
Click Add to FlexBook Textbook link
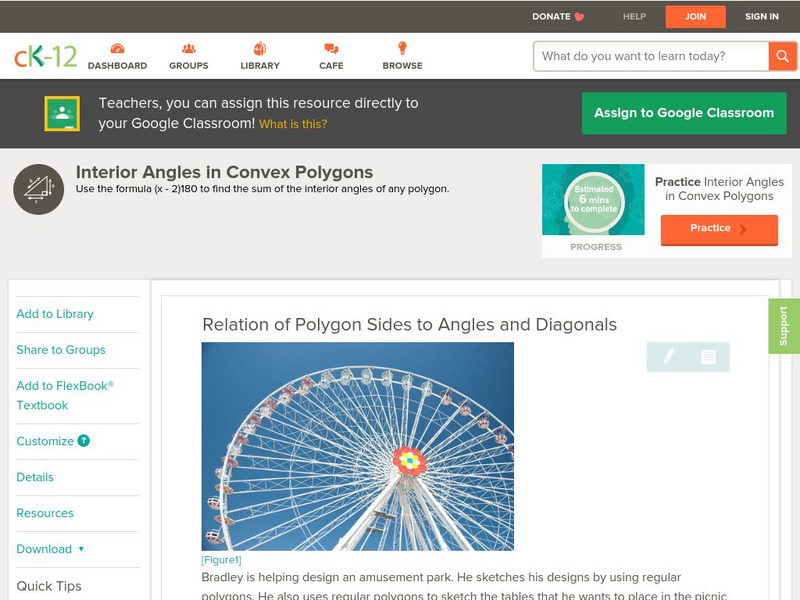tap(65, 395)
